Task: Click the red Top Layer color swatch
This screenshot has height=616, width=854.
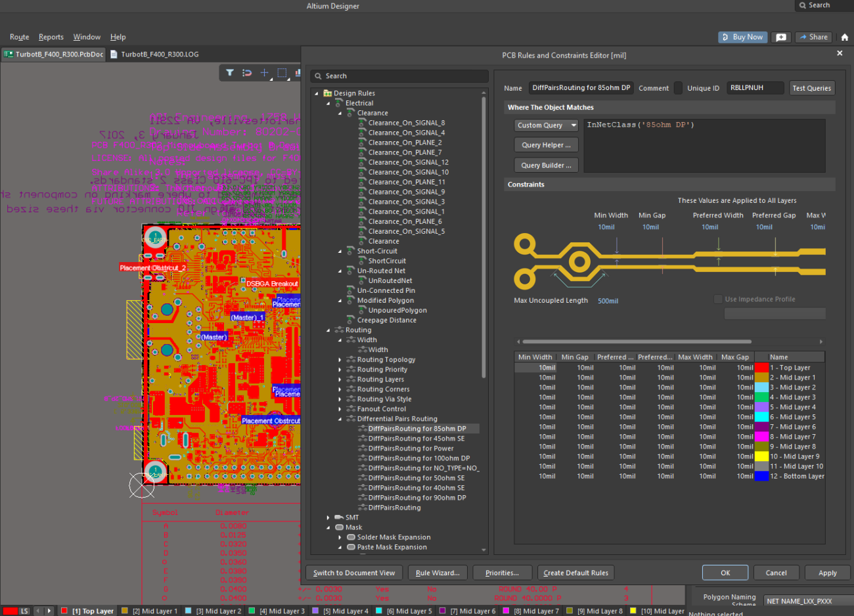Action: point(761,368)
